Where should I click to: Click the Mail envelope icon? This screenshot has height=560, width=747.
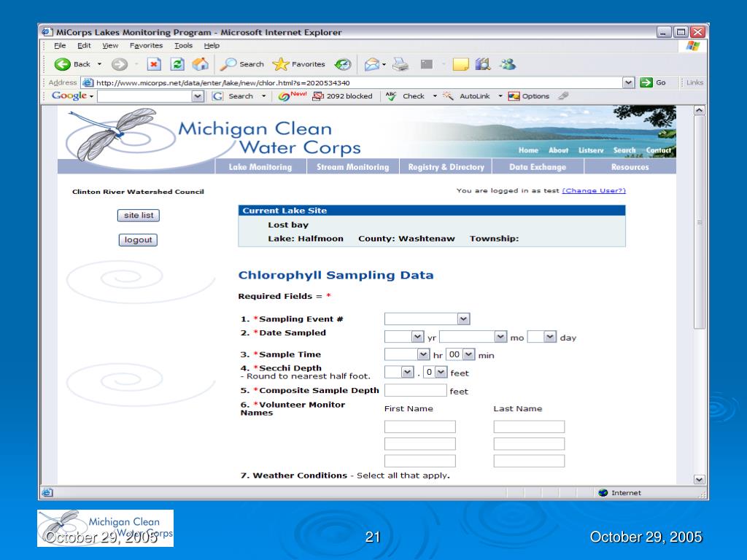(x=371, y=64)
